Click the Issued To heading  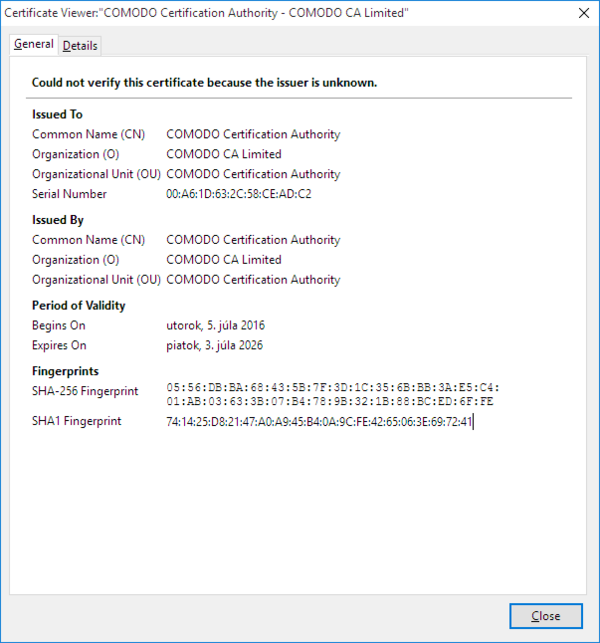(57, 114)
